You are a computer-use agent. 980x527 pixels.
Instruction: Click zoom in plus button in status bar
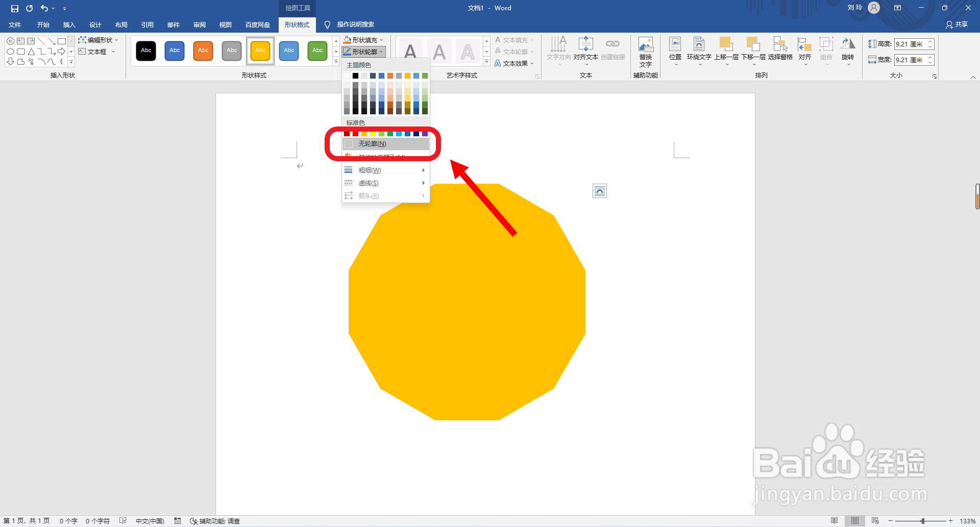(x=950, y=521)
